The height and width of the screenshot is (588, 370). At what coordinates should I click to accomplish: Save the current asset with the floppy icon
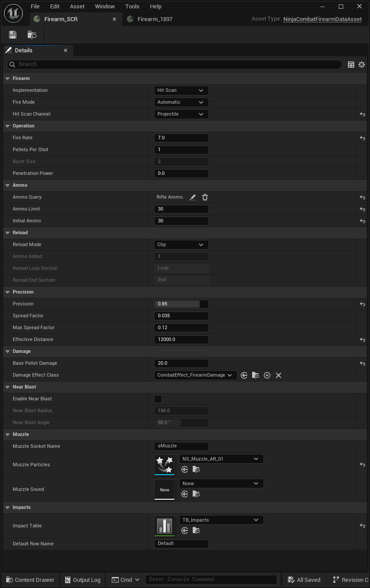(13, 35)
